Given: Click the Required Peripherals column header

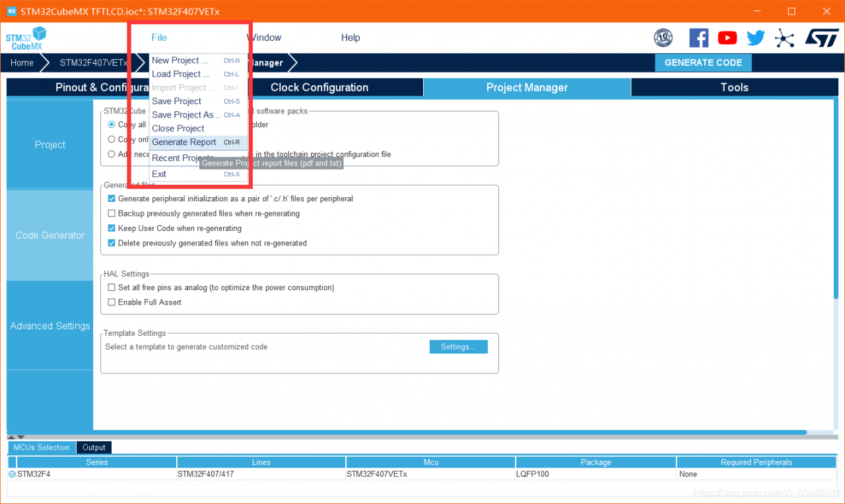Looking at the screenshot, I should [757, 462].
